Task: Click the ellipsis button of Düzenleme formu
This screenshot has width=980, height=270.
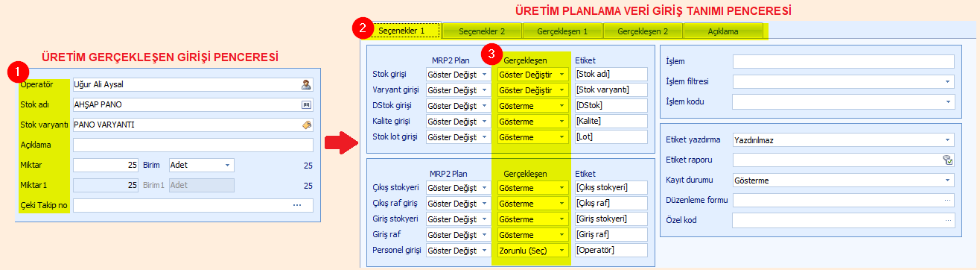Action: click(947, 200)
